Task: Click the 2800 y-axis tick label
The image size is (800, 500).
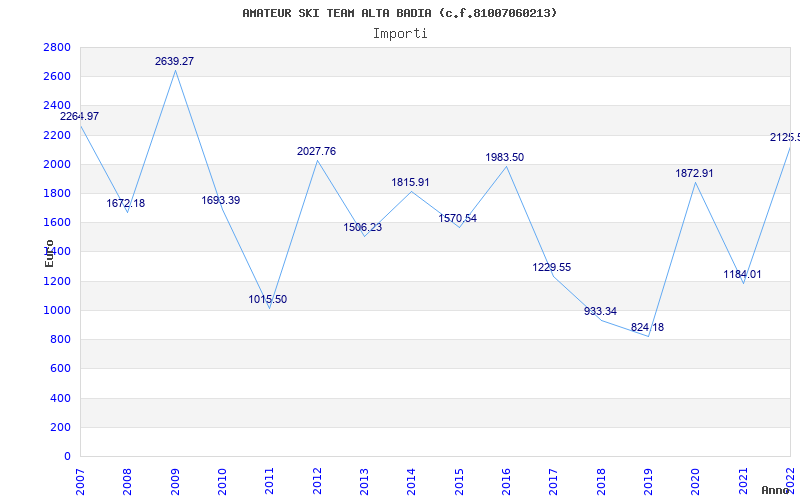Action: [57, 47]
